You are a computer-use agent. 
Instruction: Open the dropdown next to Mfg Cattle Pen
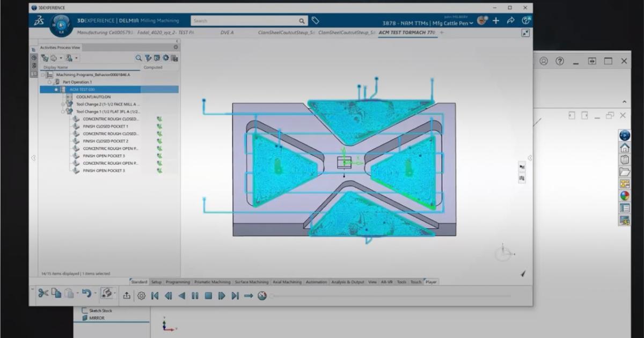472,24
